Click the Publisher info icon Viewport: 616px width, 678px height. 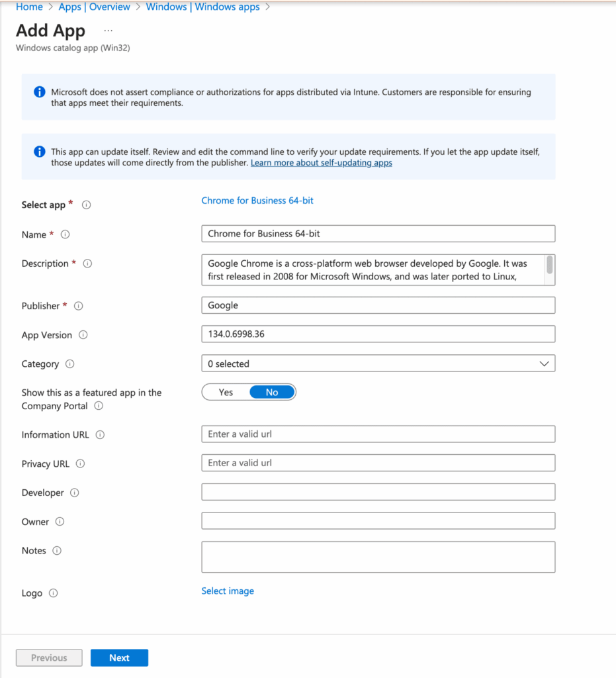tap(79, 306)
